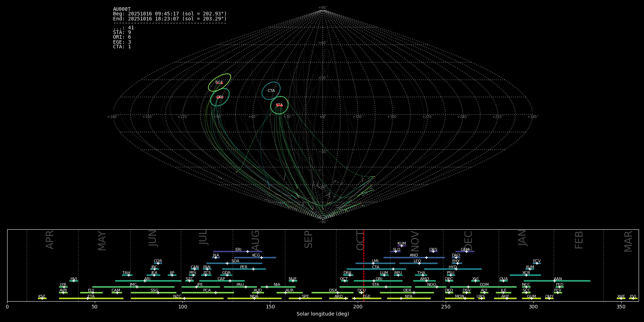Click the STA radiant label on sky map
Viewport: 644px width, 322px height.
click(x=279, y=105)
